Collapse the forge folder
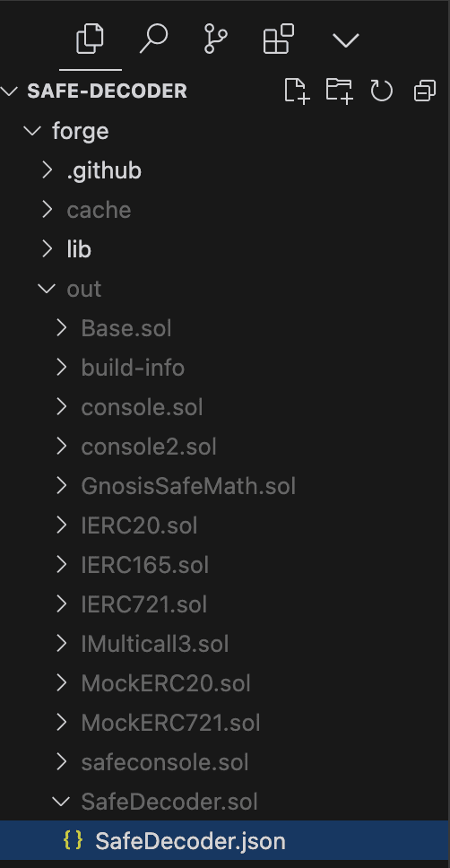This screenshot has width=450, height=868. 225,131
